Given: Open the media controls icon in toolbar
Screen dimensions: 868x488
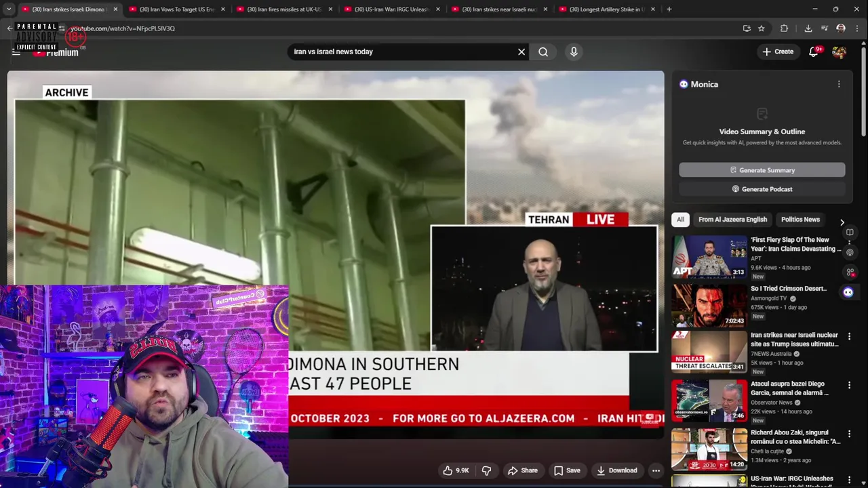Looking at the screenshot, I should tap(825, 28).
